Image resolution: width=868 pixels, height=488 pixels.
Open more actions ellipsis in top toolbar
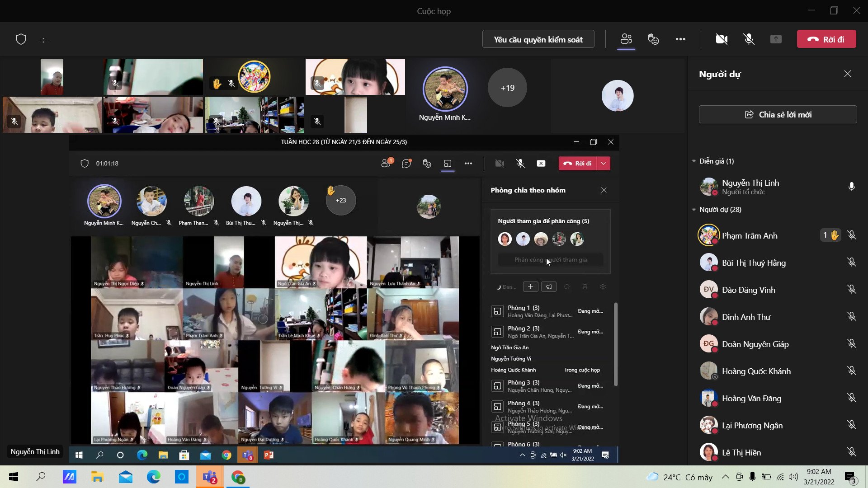[x=680, y=39]
